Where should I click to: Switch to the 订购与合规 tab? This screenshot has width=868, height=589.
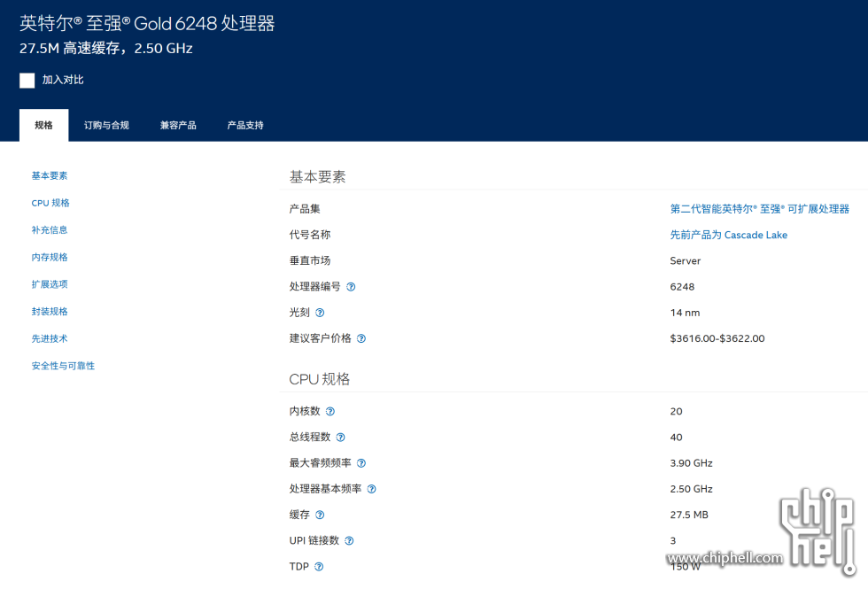pos(106,125)
